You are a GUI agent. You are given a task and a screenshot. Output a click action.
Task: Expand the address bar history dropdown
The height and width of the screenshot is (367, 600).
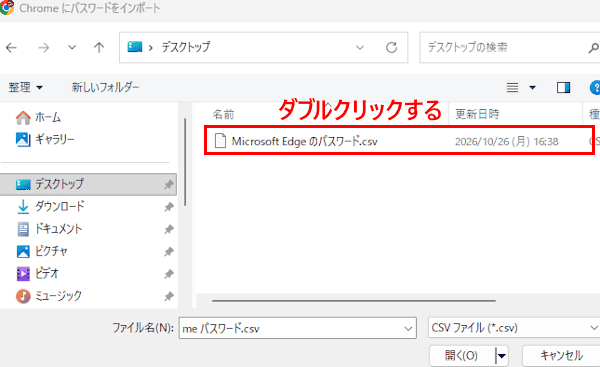(360, 48)
